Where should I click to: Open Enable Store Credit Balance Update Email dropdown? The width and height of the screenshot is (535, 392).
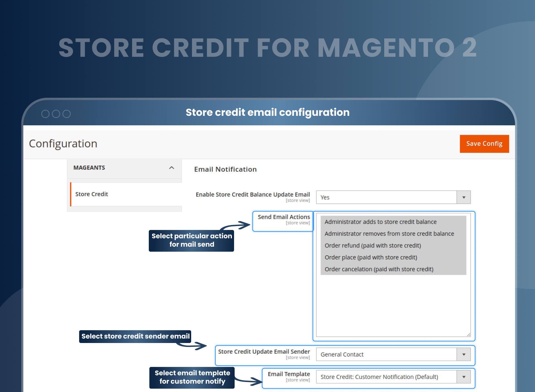393,197
